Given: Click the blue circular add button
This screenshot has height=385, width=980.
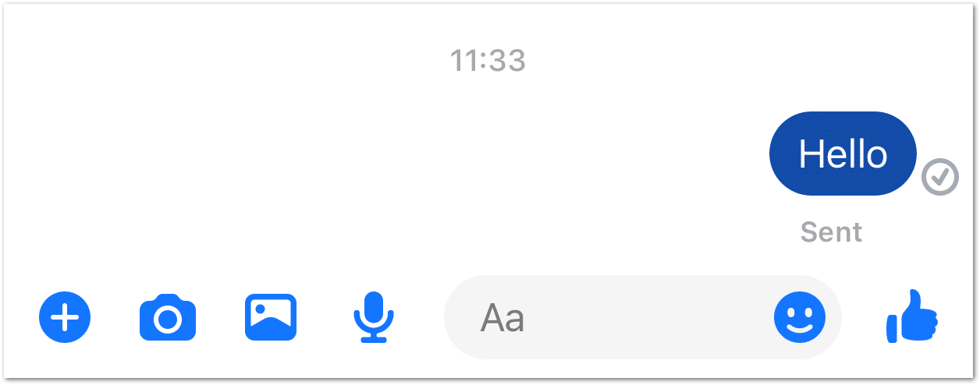Looking at the screenshot, I should (65, 317).
